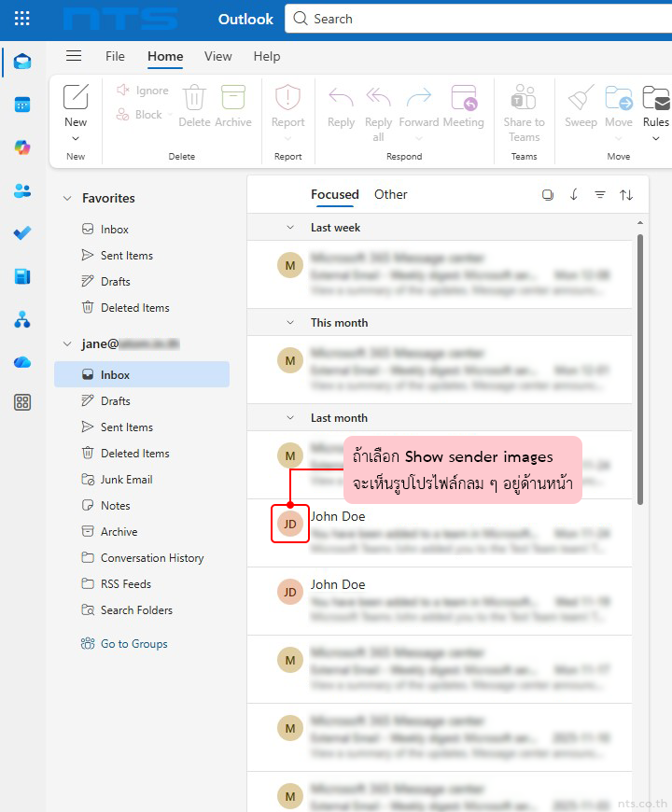
Task: Open the second John Doe message
Action: pos(440,601)
